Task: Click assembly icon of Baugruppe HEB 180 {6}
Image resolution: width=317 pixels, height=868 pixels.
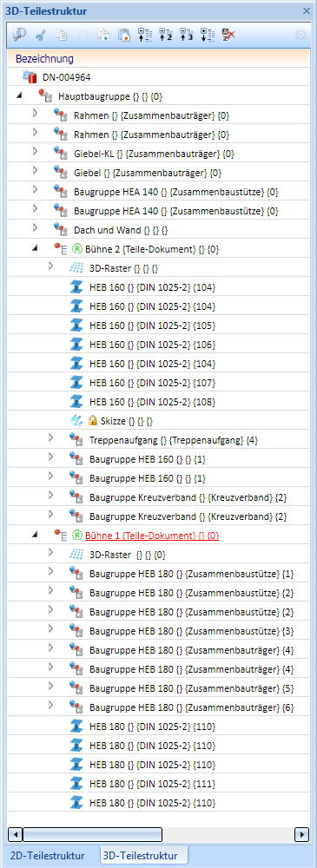Action: click(x=76, y=707)
